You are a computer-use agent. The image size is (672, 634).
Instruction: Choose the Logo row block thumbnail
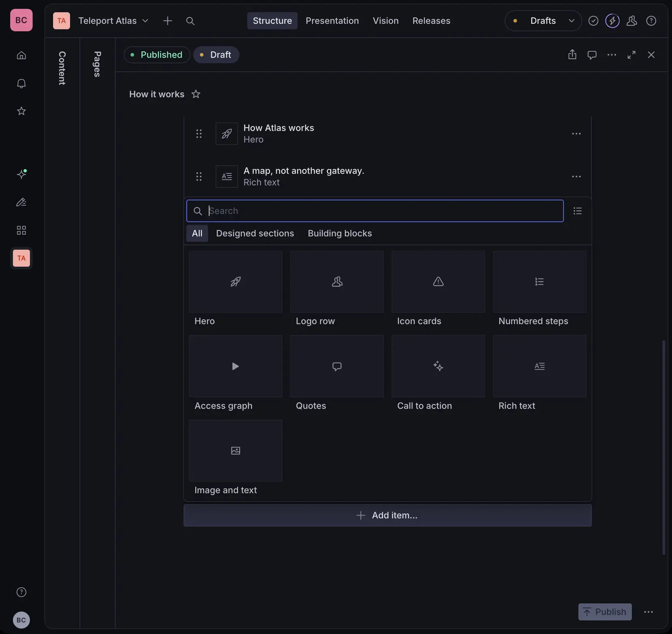[337, 282]
